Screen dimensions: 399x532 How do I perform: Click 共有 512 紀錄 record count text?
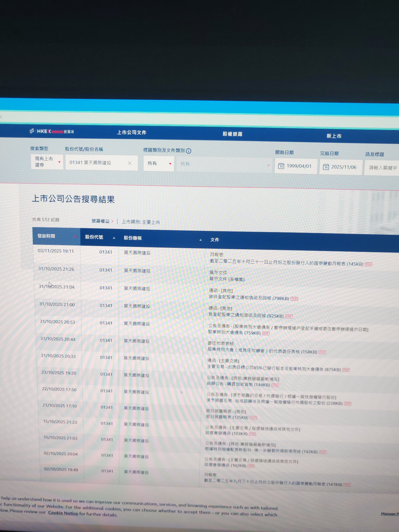(46, 220)
